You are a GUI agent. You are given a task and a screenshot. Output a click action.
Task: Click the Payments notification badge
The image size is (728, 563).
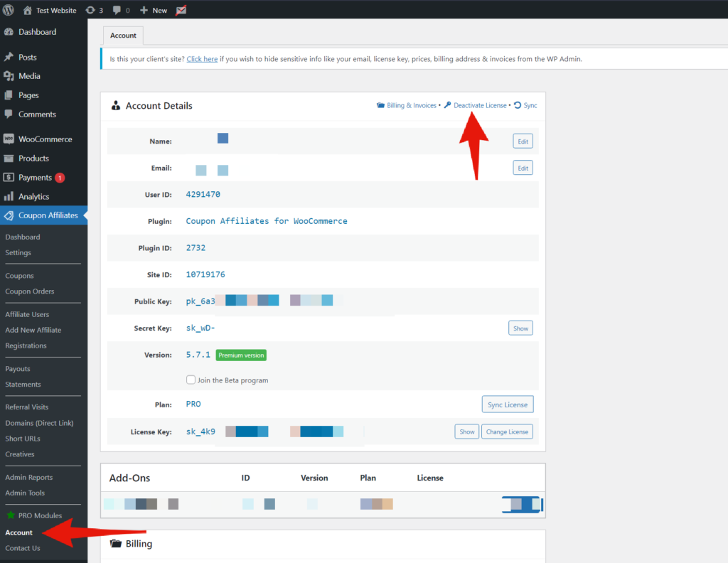tap(60, 178)
